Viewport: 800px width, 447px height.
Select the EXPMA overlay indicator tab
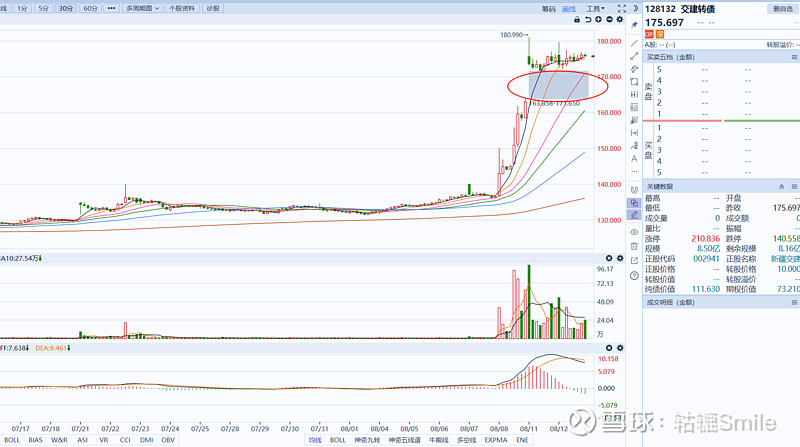click(x=494, y=440)
